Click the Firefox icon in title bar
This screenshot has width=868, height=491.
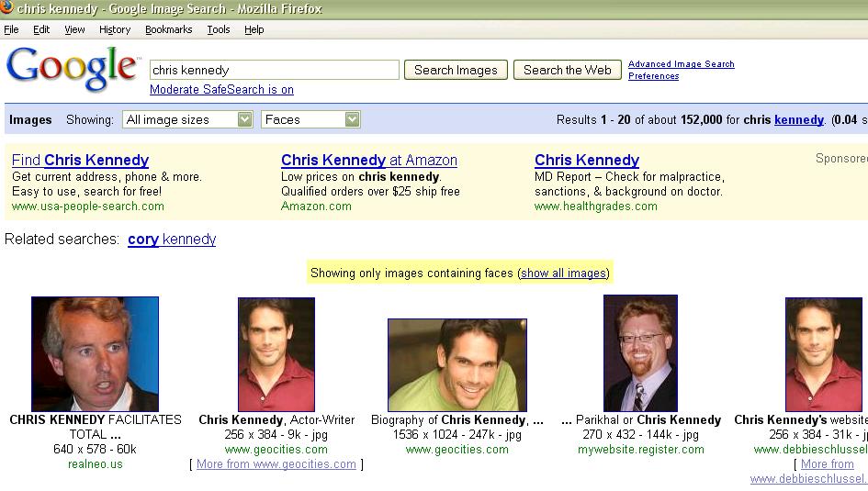6,6
